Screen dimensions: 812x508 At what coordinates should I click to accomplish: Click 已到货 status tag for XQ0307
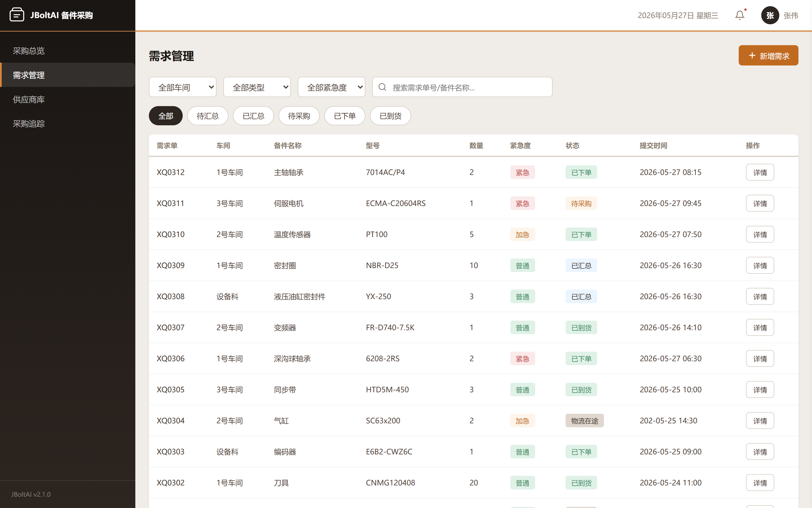pos(581,328)
